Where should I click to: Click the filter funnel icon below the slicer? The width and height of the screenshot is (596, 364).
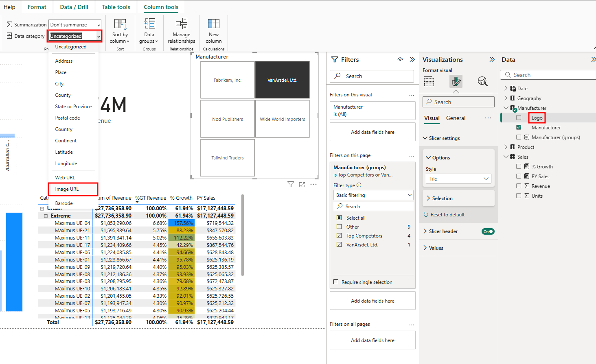tap(291, 184)
